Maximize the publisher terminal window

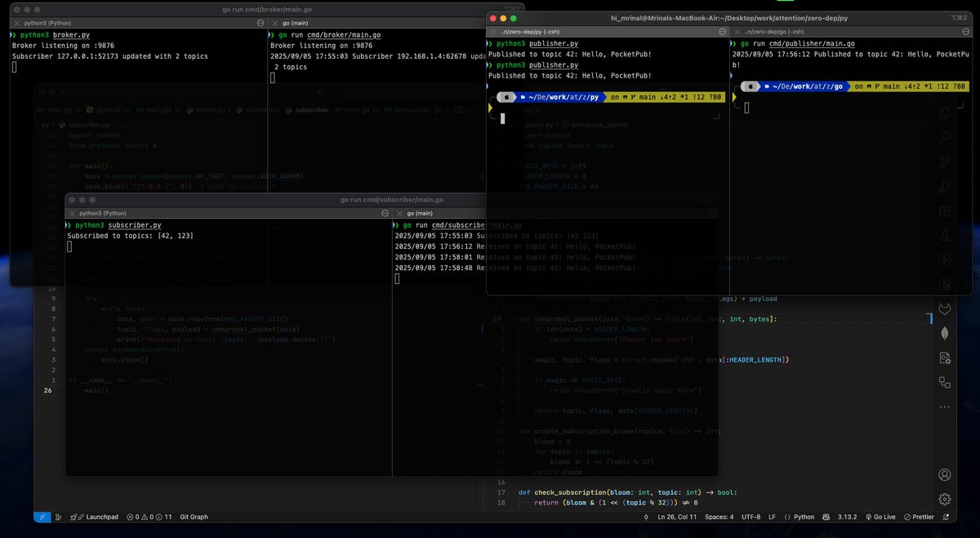point(514,17)
